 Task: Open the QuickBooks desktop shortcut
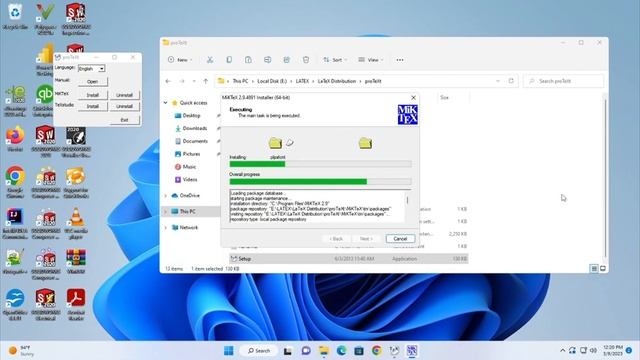[45, 100]
